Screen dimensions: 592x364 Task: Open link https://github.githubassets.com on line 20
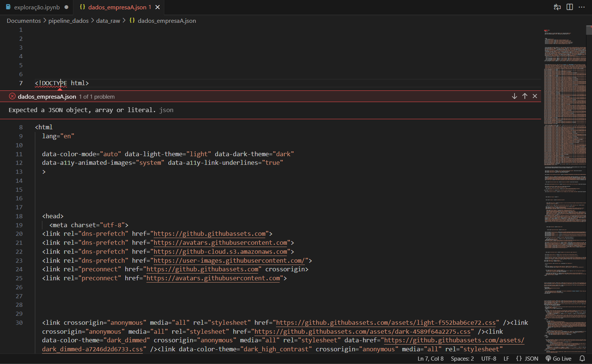(x=210, y=234)
